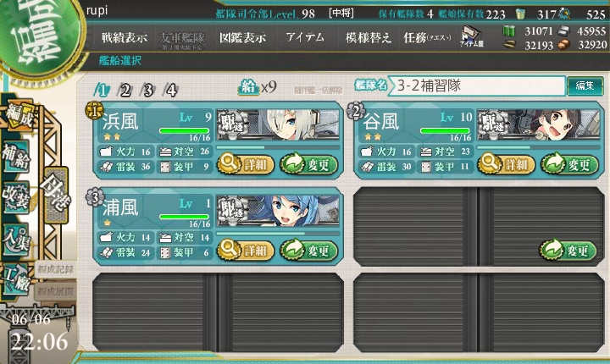Click the 編集 fleet name edit button
This screenshot has width=610, height=364.
point(585,85)
